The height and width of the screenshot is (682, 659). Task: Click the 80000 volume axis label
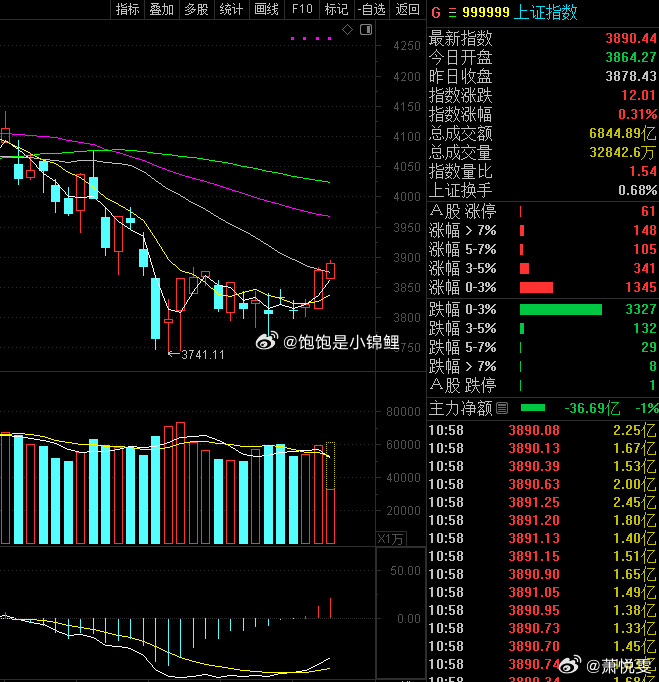tap(403, 411)
